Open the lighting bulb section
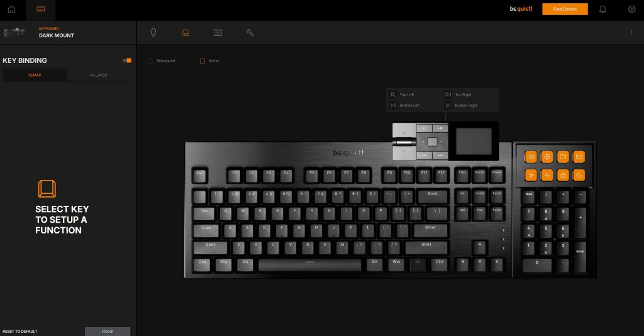Image resolution: width=644 pixels, height=336 pixels. click(153, 33)
